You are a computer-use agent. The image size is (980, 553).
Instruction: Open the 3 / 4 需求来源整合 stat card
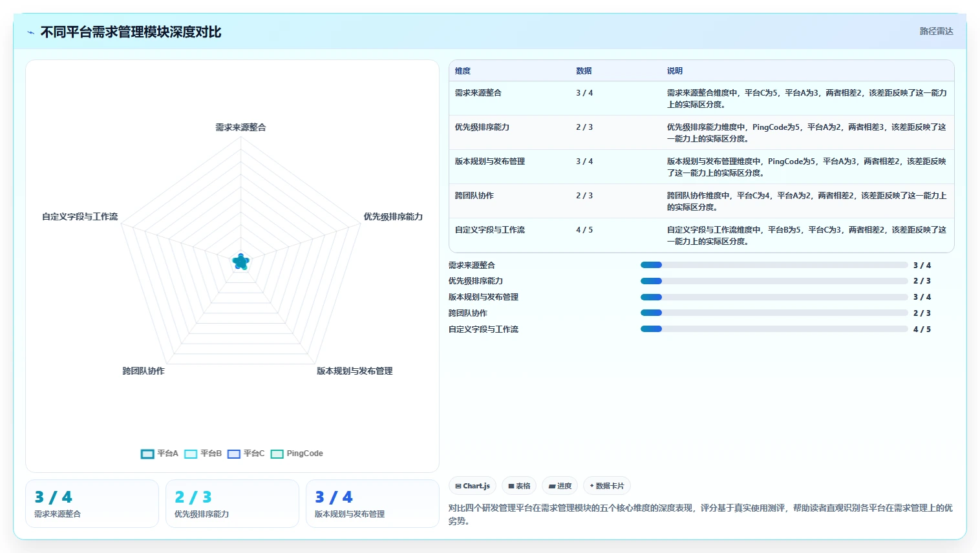92,504
